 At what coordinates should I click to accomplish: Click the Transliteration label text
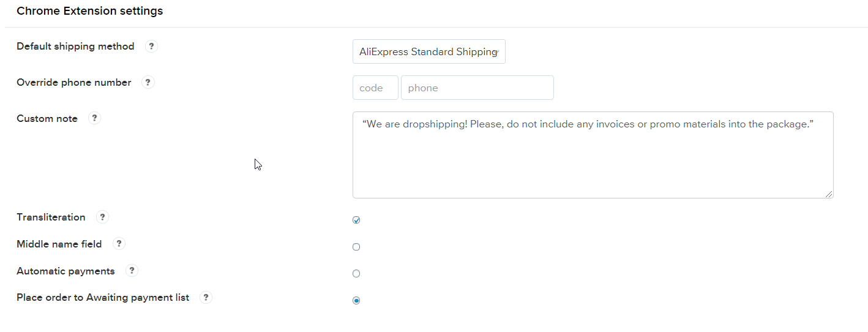51,217
